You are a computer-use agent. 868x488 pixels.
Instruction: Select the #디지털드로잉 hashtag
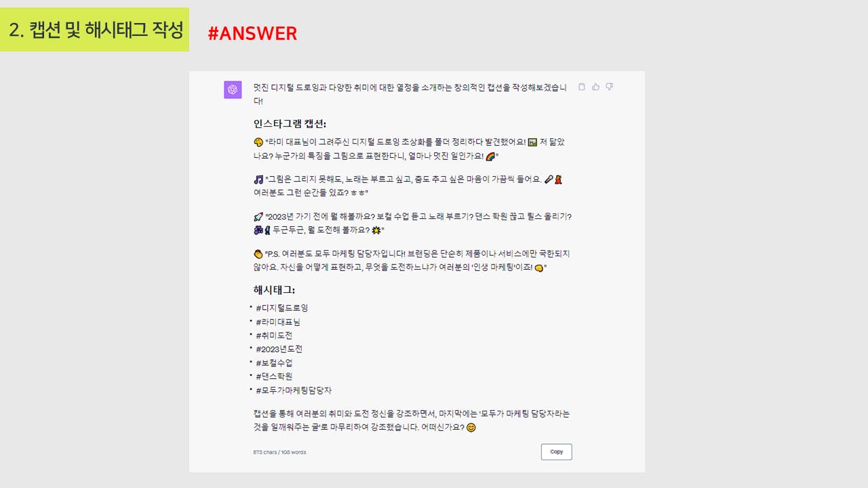(x=282, y=308)
